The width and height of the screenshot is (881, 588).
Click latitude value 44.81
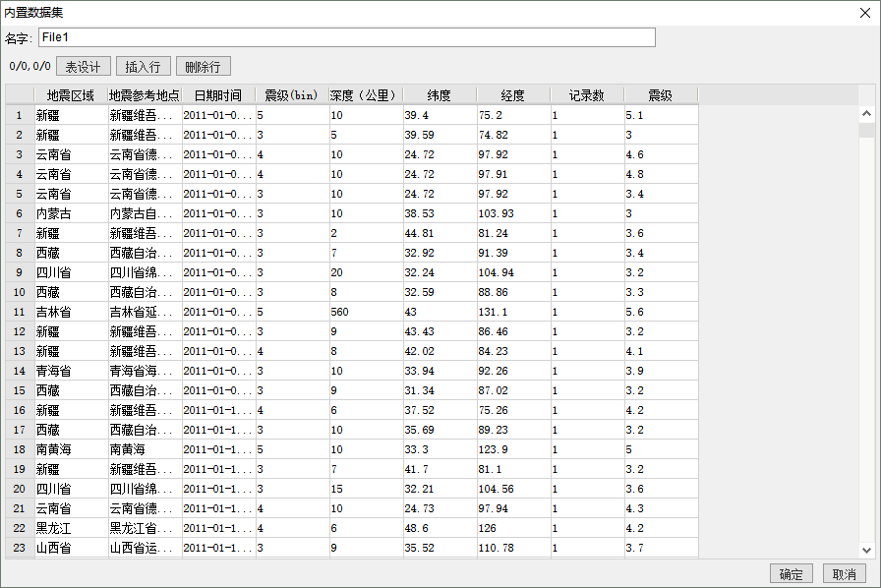tap(440, 233)
